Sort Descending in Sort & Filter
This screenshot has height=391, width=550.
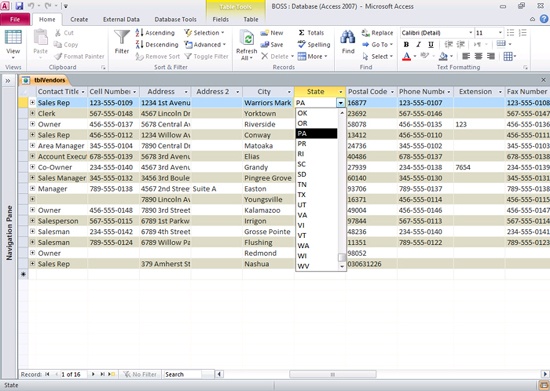tap(157, 45)
